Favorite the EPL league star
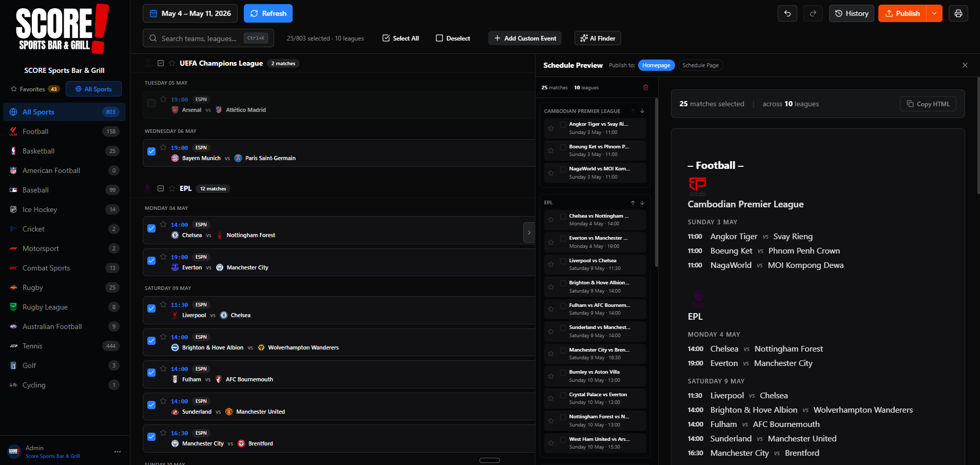Viewport: 980px width, 465px height. coord(172,188)
